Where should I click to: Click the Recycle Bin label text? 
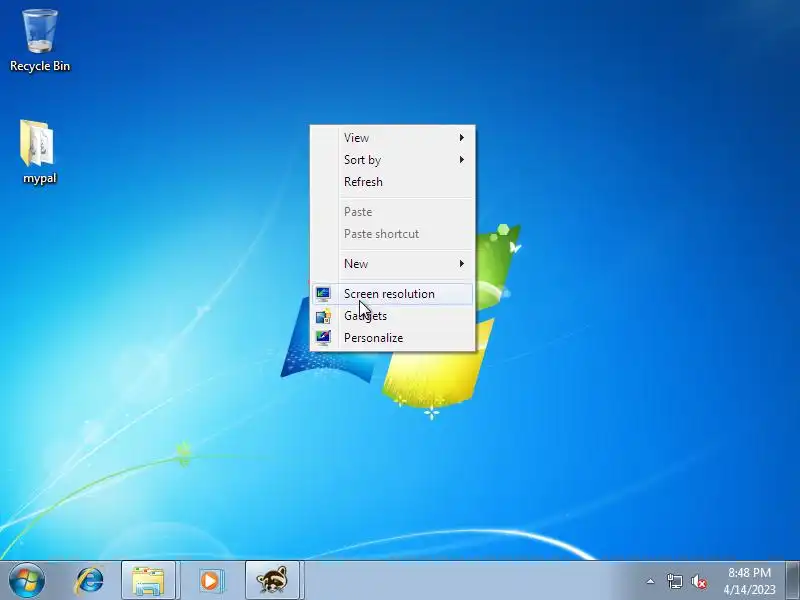[40, 66]
